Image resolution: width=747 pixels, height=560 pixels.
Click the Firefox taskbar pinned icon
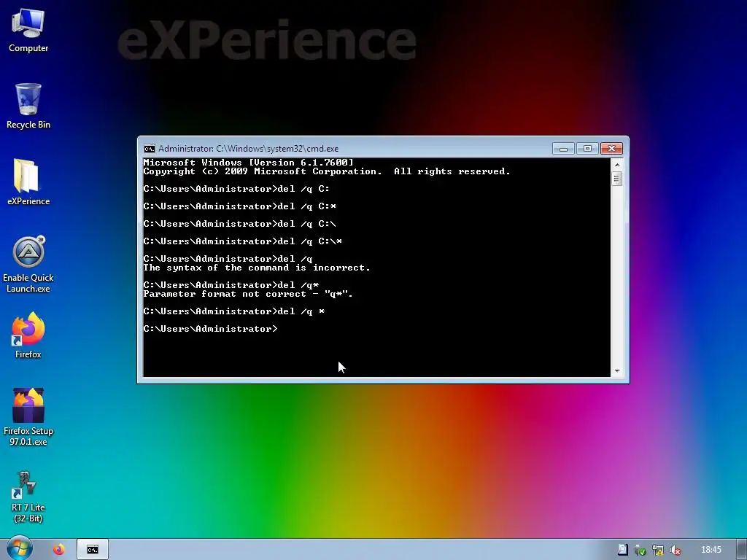tap(59, 550)
